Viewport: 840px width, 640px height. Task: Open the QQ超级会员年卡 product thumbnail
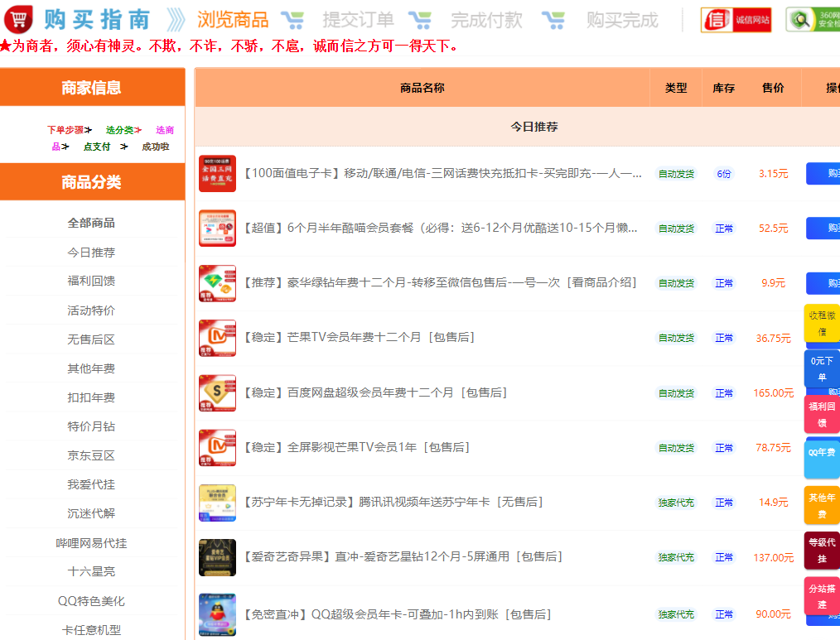pyautogui.click(x=218, y=614)
